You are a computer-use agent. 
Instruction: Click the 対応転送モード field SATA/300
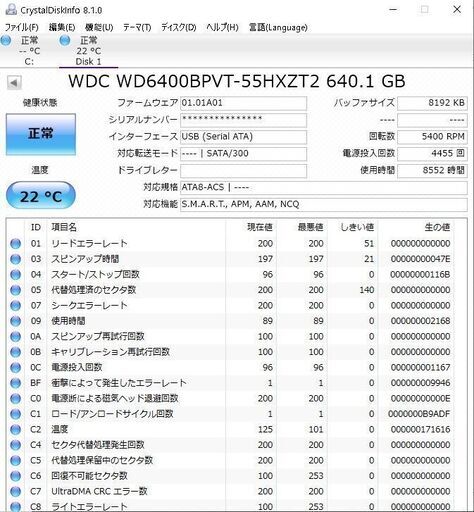pos(243,154)
